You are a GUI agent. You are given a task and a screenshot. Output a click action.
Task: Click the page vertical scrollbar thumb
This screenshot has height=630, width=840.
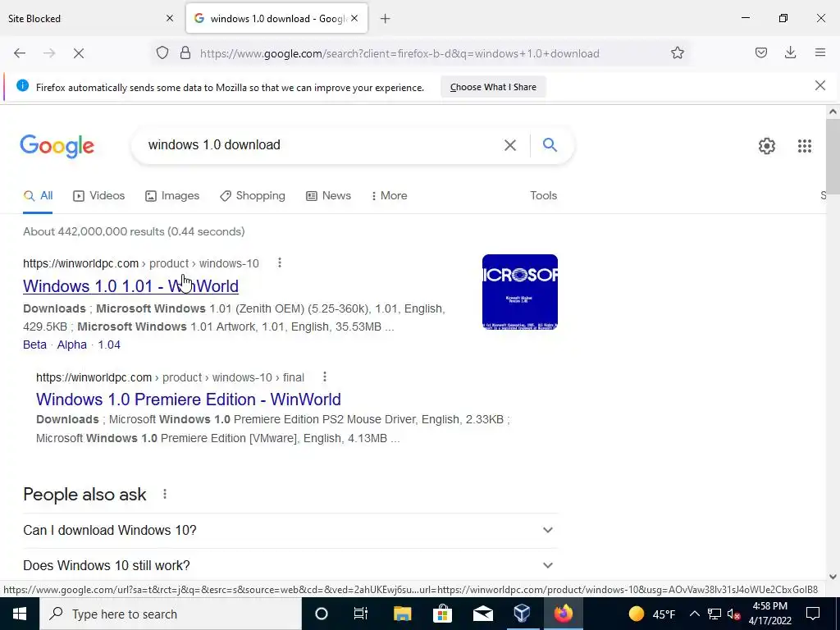tap(833, 157)
